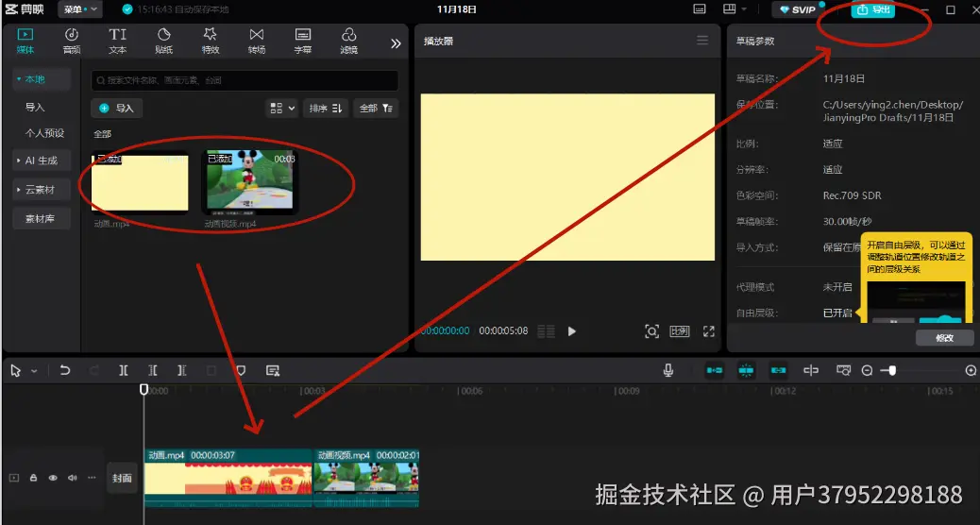Click the smart edit icon after marker

[273, 371]
